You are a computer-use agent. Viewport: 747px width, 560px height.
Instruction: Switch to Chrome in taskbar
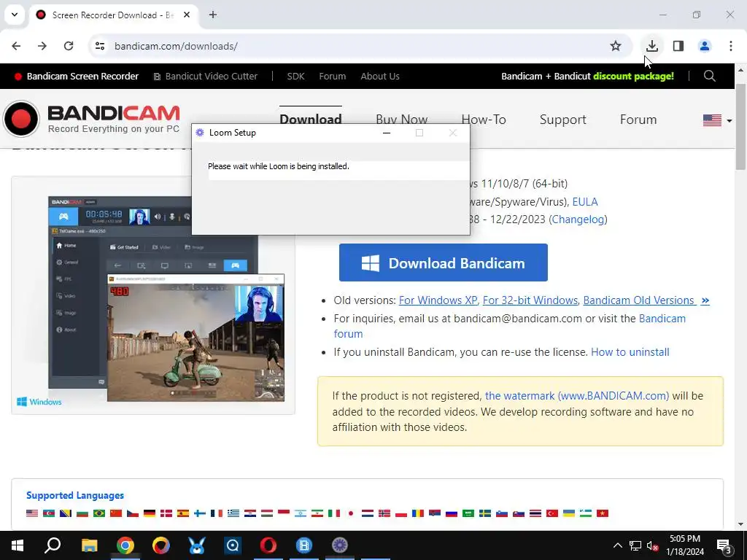[125, 545]
